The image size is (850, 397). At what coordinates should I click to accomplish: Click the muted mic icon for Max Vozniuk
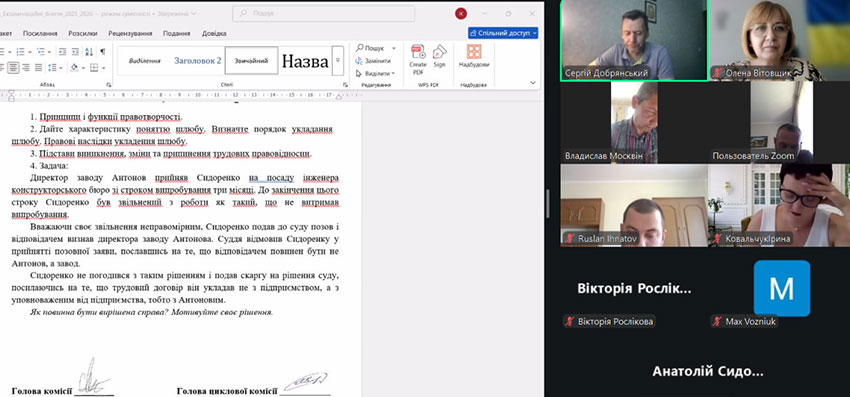tap(717, 322)
